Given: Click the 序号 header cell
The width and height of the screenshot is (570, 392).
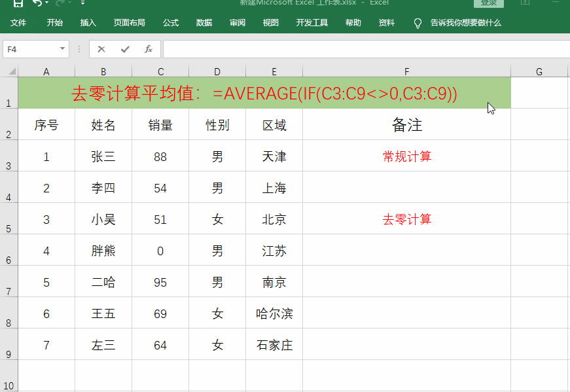Looking at the screenshot, I should pyautogui.click(x=46, y=124).
